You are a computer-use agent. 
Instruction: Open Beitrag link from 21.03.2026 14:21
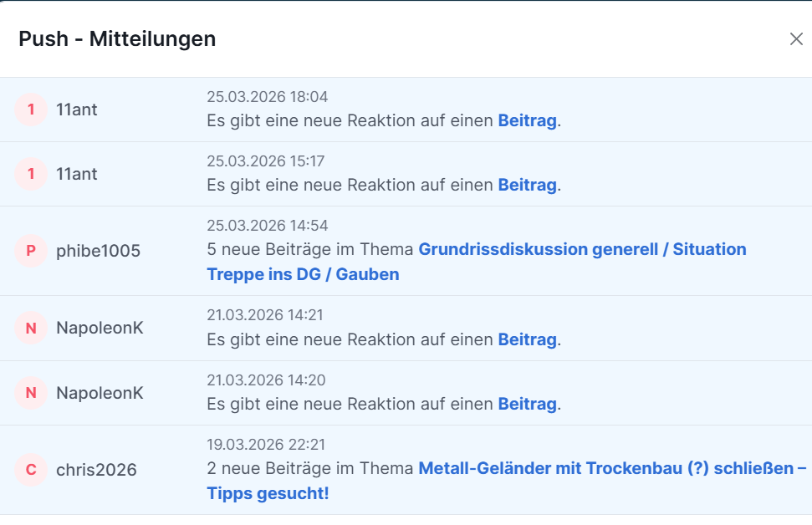tap(527, 339)
